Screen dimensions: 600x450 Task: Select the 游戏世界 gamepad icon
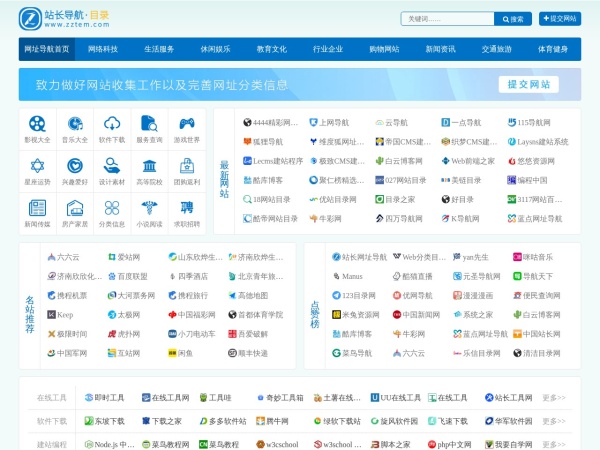[186, 124]
